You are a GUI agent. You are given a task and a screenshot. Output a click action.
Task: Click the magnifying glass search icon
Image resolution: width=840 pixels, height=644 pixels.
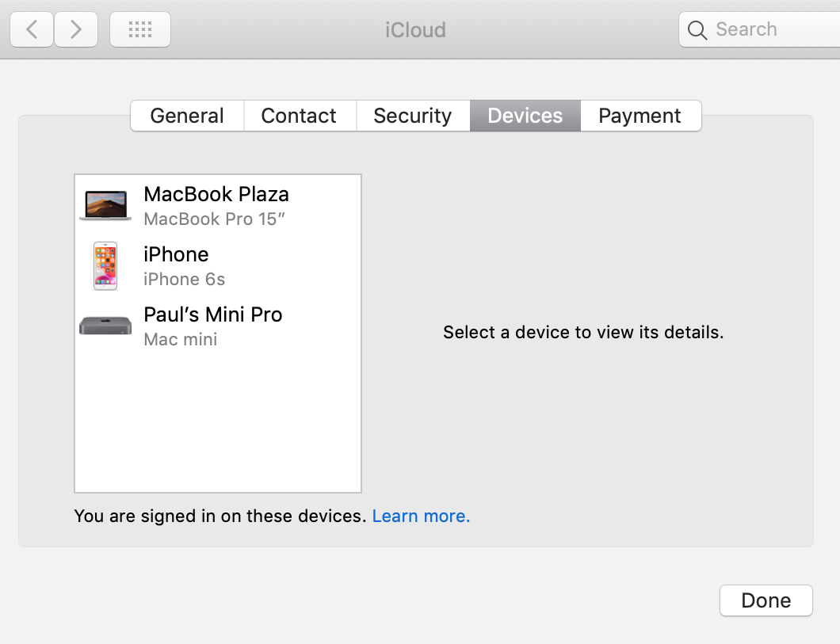pyautogui.click(x=697, y=30)
